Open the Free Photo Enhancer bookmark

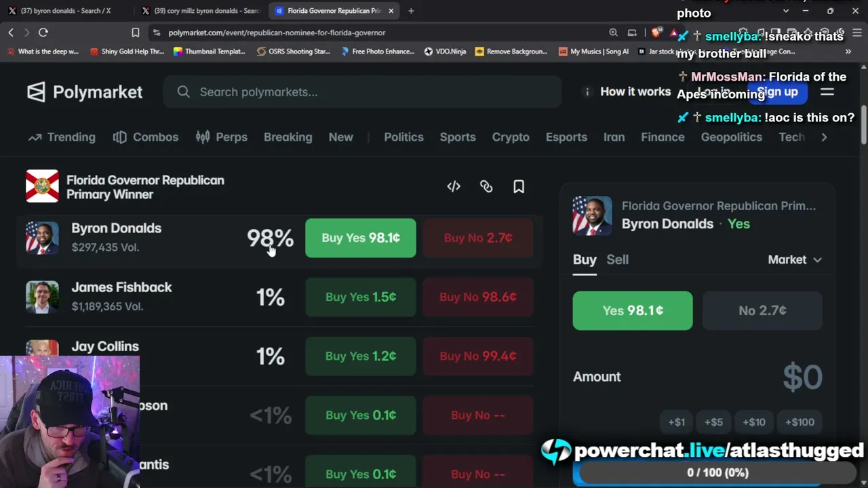[x=378, y=52]
